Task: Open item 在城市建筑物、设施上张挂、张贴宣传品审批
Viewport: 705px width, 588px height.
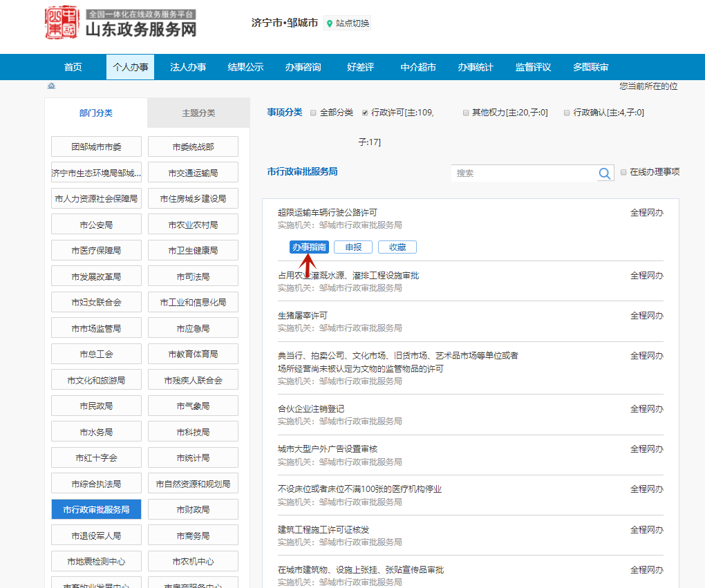Action: coord(361,569)
